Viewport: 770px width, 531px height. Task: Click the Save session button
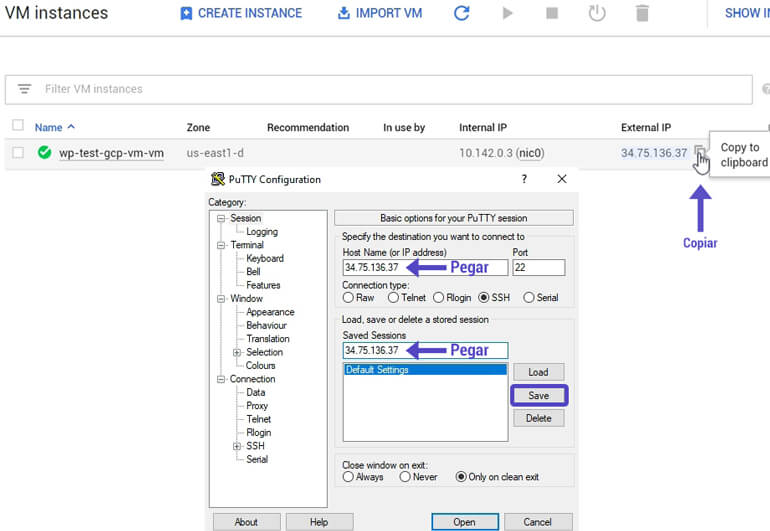(x=539, y=395)
